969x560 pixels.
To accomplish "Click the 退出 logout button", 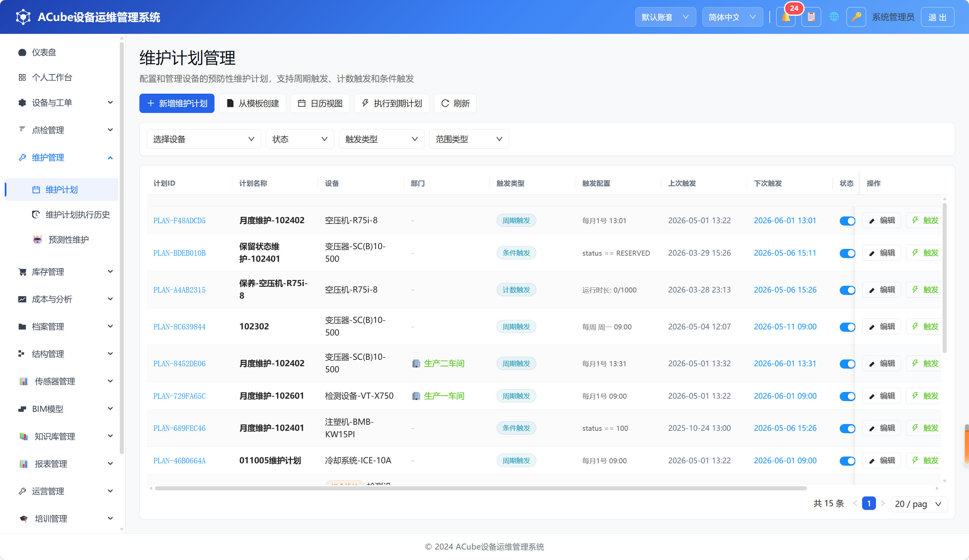I will click(938, 17).
